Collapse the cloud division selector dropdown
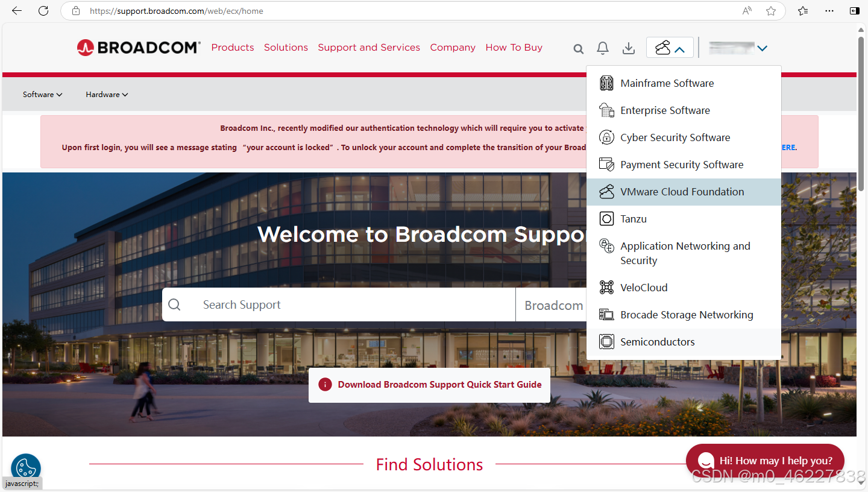868x492 pixels. click(x=670, y=48)
